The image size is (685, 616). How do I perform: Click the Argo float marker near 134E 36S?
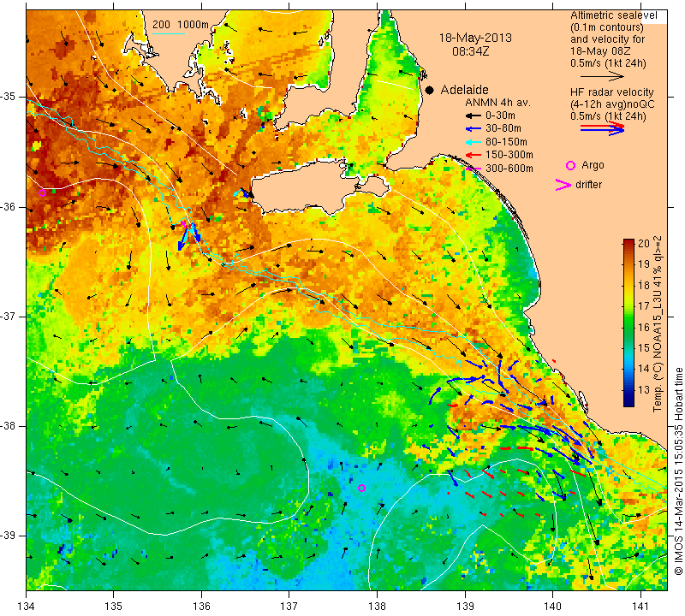click(x=42, y=193)
